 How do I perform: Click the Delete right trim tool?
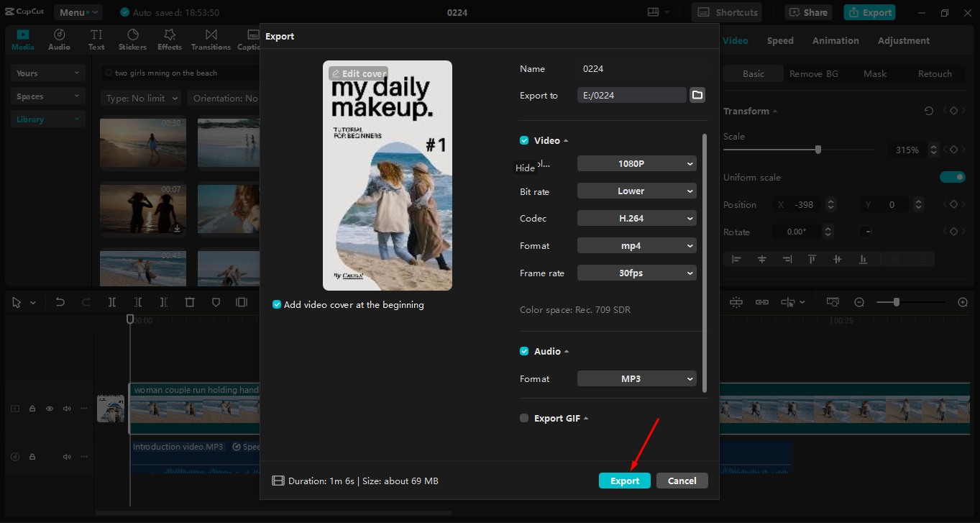tap(164, 302)
